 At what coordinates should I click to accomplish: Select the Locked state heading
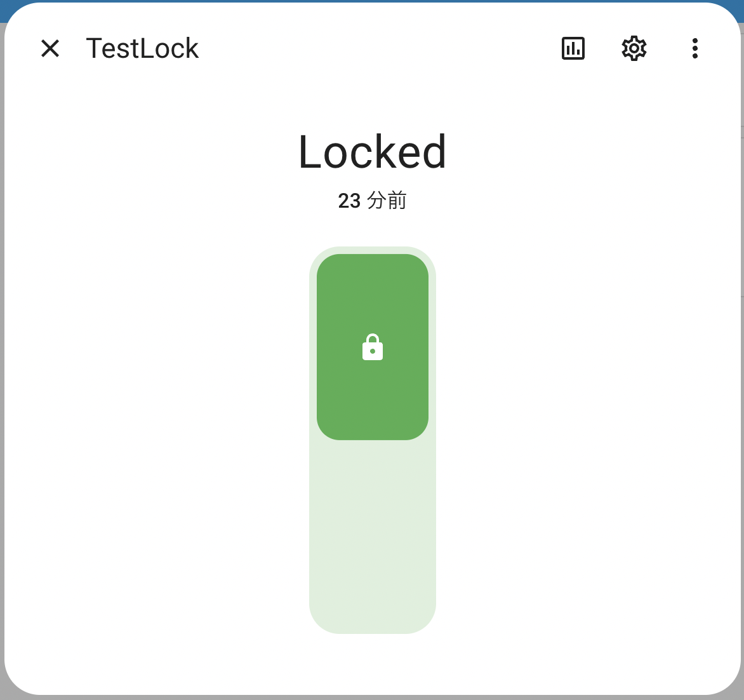[x=373, y=151]
